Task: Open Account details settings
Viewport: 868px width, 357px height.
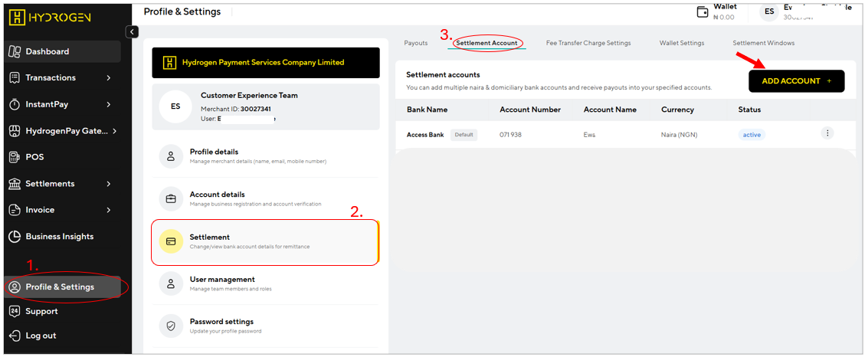Action: pyautogui.click(x=266, y=198)
